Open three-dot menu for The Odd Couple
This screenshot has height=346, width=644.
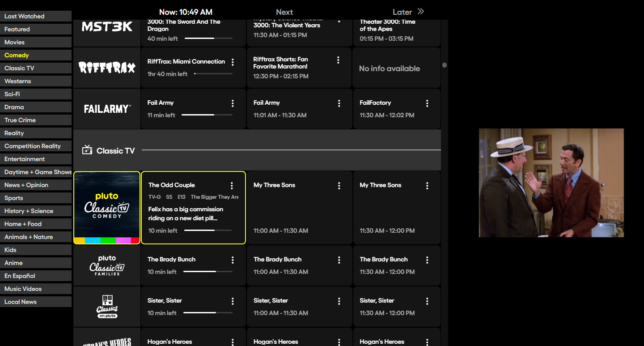pos(232,186)
